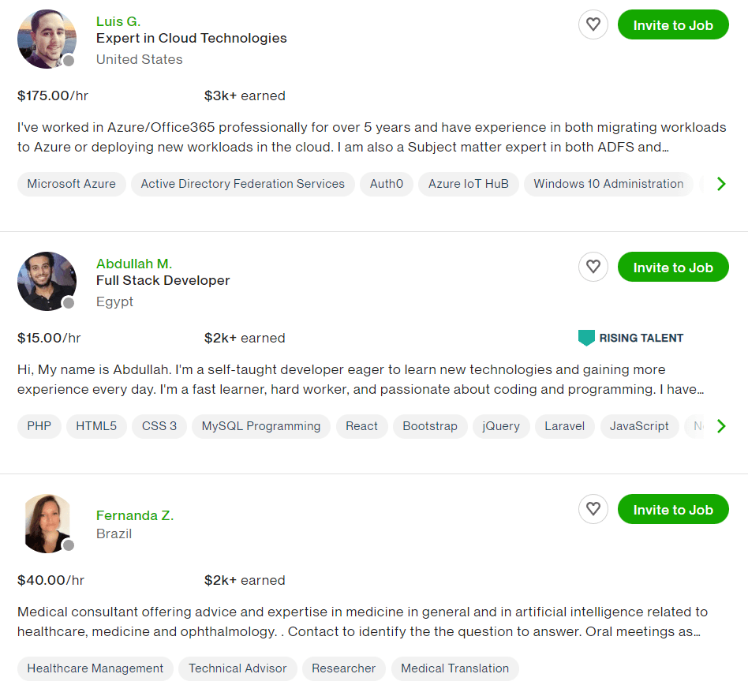Select the Laravel skill tag
748x700 pixels.
click(565, 426)
